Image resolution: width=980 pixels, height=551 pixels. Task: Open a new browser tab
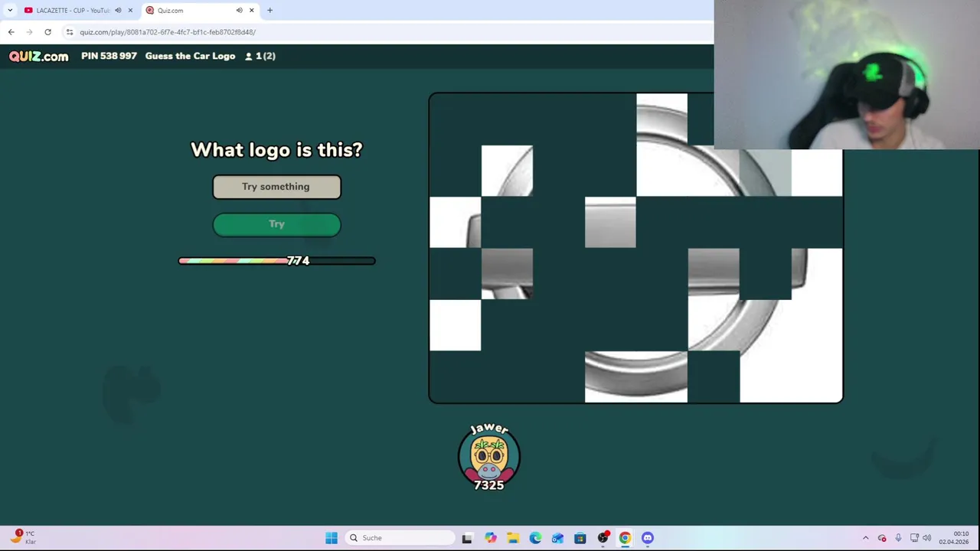[x=269, y=11]
